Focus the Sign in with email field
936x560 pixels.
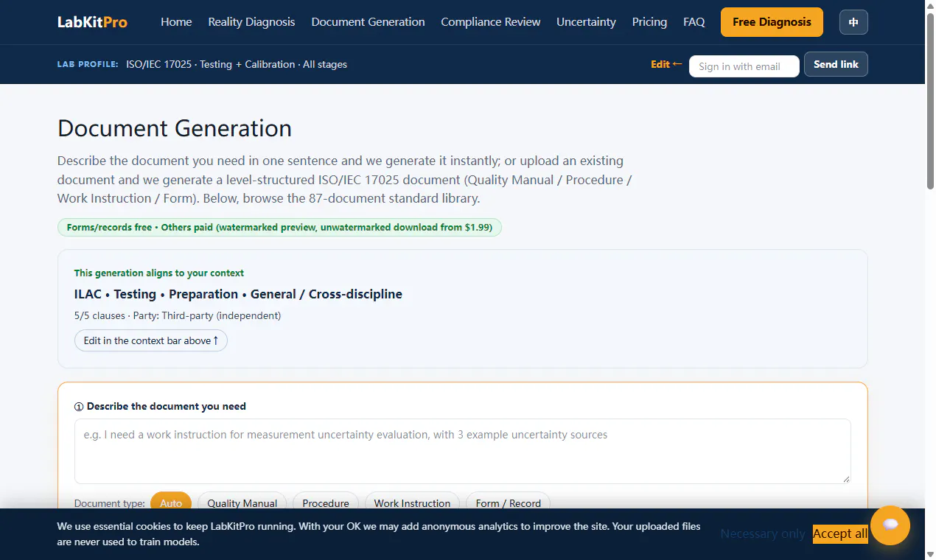[x=744, y=66]
